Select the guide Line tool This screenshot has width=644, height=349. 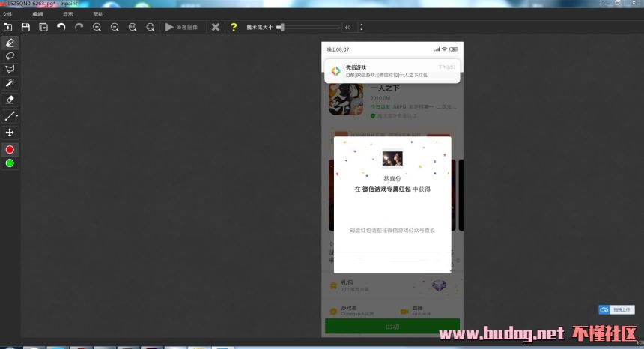pos(10,116)
